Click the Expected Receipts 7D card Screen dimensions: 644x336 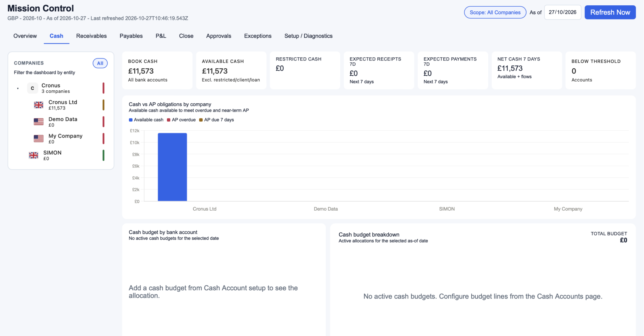coord(379,71)
